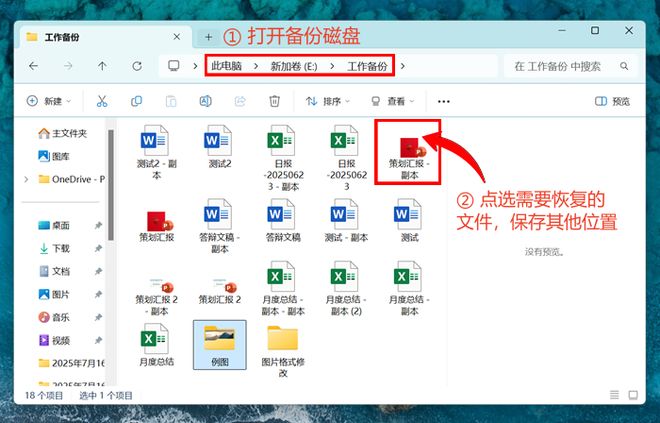Switch to details view icon in status bar
Viewport: 660px width, 423px height.
(614, 395)
